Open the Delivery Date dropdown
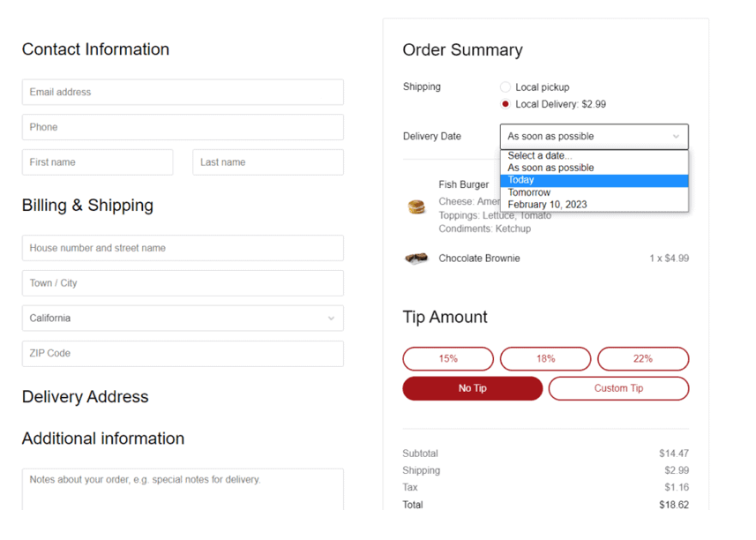This screenshot has height=540, width=756. (594, 137)
